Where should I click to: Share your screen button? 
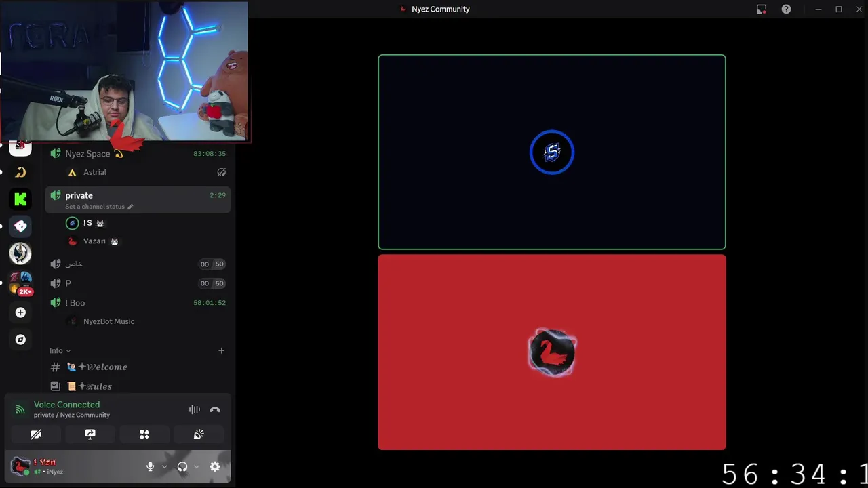90,434
